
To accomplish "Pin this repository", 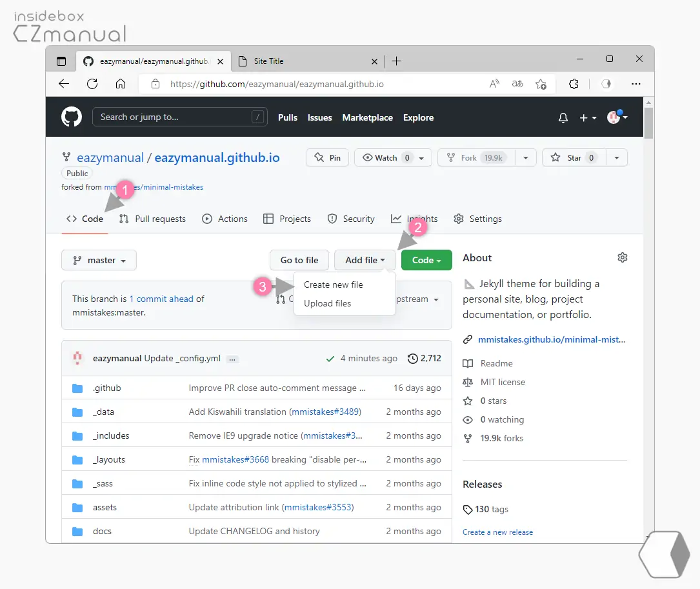I will click(x=327, y=157).
